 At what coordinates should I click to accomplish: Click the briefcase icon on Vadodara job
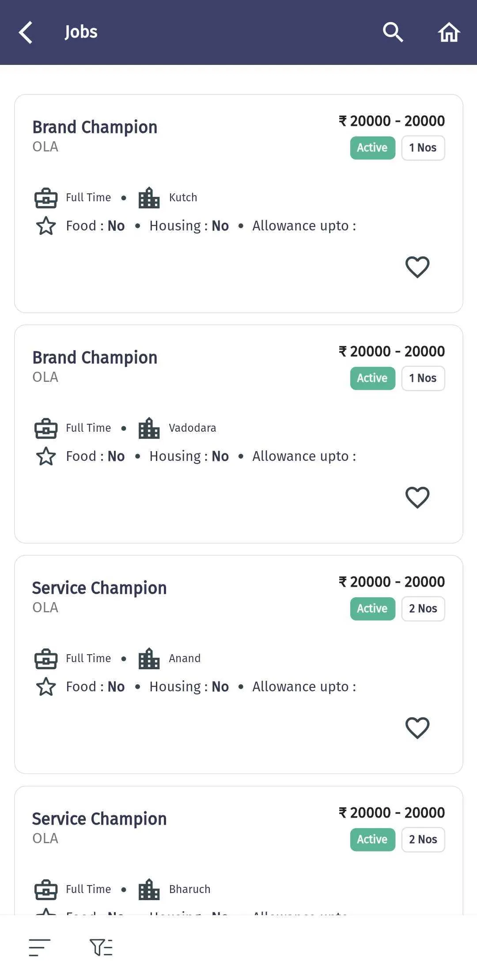[46, 428]
